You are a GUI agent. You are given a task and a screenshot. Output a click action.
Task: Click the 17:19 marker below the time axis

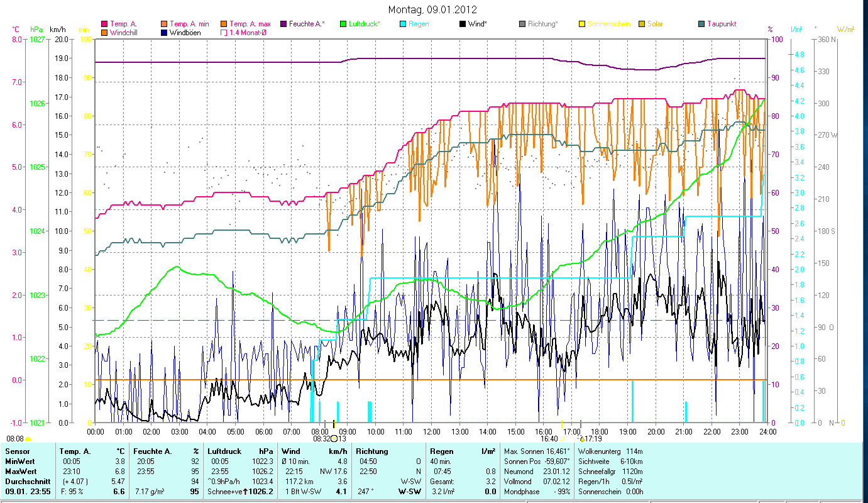(x=591, y=439)
